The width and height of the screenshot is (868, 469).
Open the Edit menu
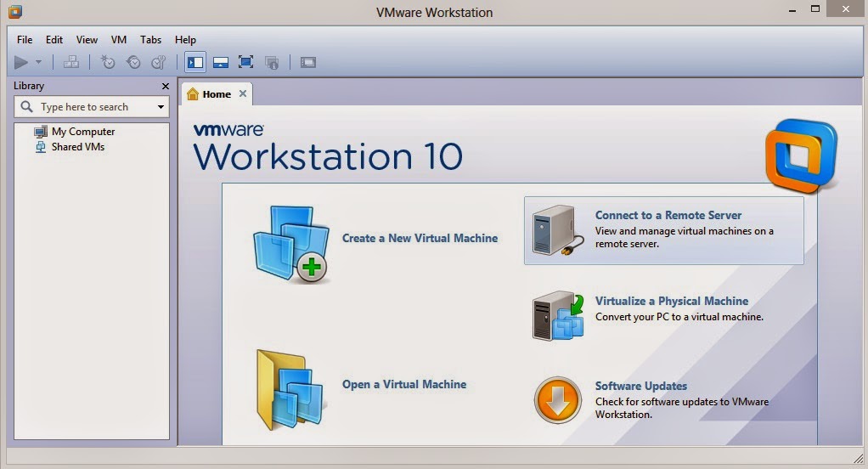tap(54, 40)
